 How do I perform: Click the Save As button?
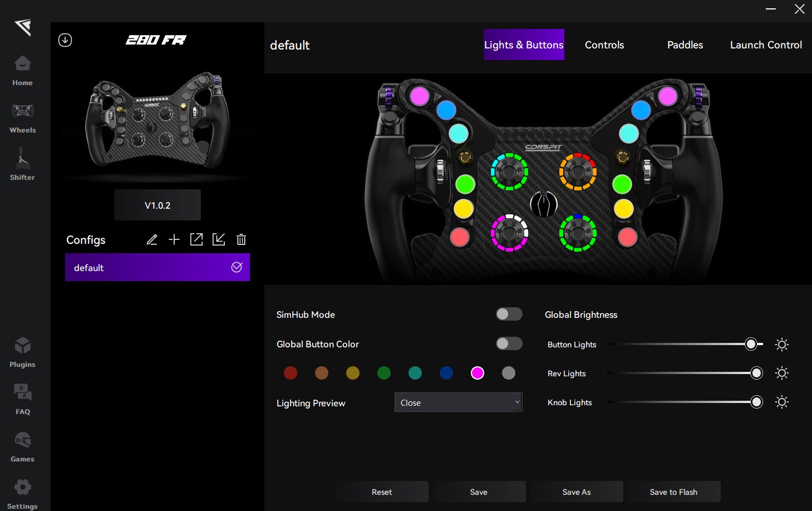click(577, 492)
